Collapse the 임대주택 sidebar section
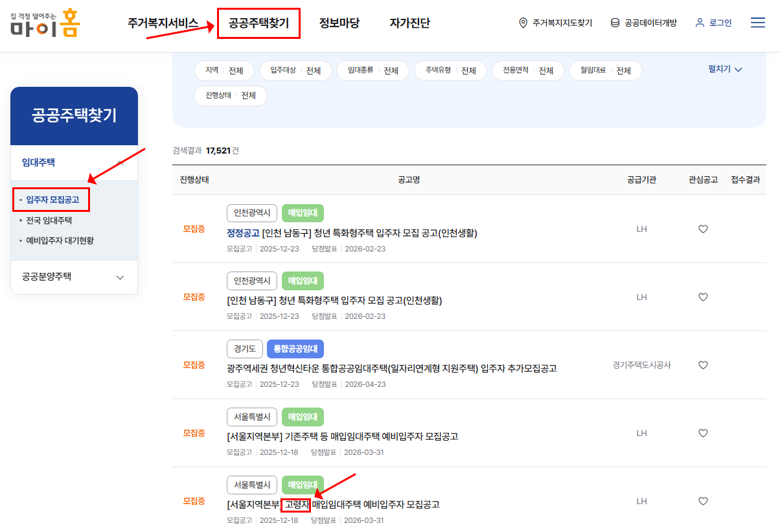Viewport: 780px width, 532px height. coord(74,163)
